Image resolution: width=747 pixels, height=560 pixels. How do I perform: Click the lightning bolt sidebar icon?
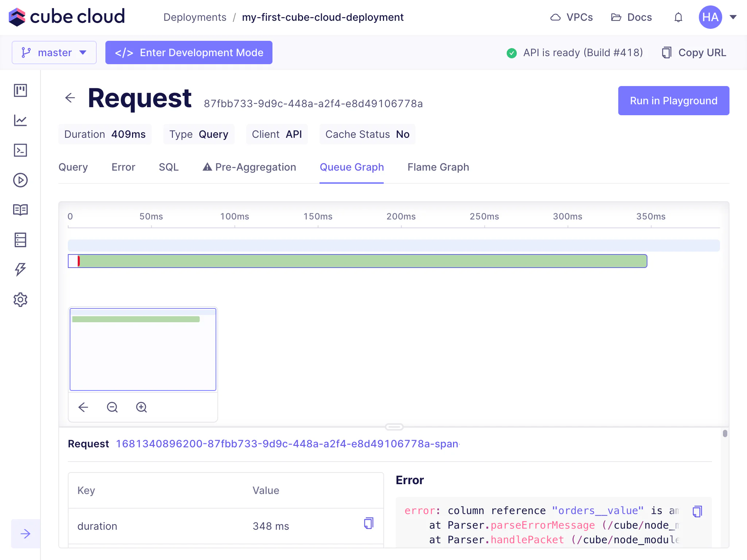(20, 269)
